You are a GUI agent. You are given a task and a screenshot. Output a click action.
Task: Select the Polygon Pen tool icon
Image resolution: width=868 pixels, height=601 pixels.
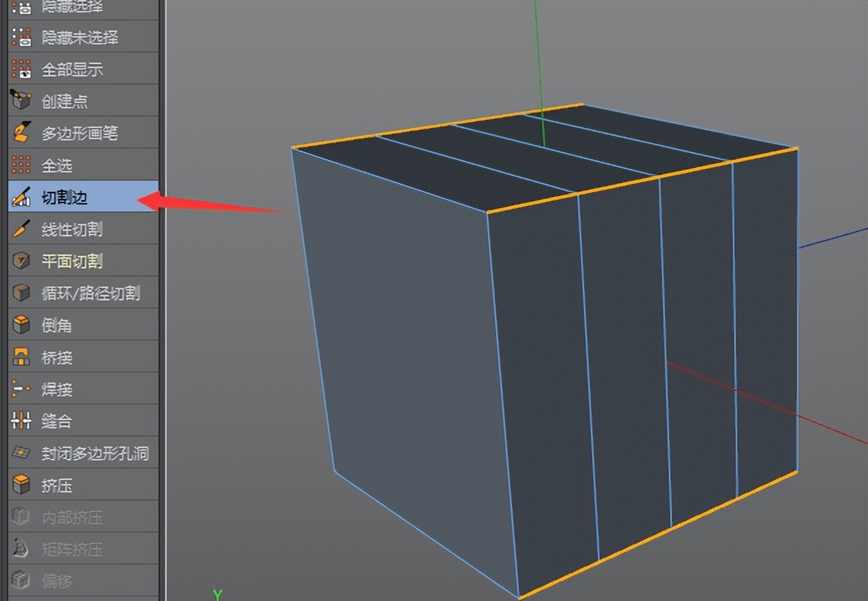click(21, 132)
